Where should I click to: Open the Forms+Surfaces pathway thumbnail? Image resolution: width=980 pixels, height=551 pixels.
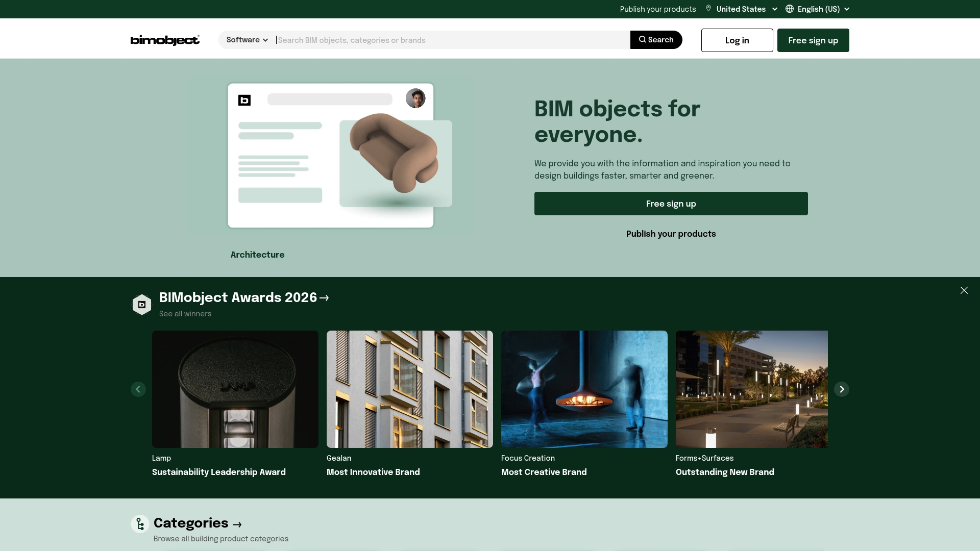point(752,389)
